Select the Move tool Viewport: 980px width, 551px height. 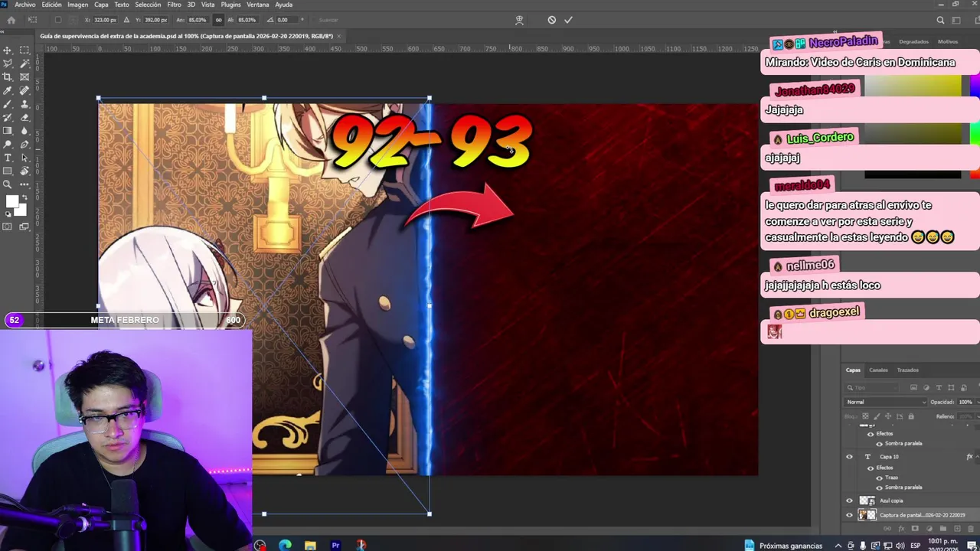[7, 50]
